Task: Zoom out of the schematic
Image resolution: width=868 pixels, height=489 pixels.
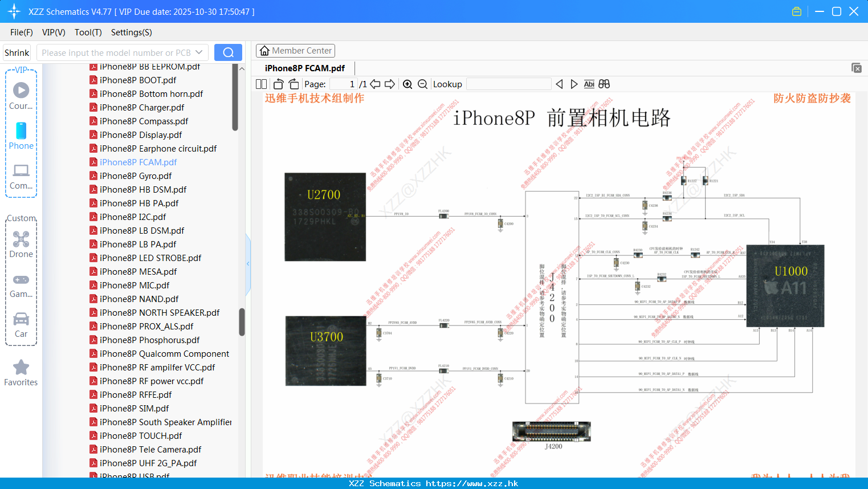Action: pos(422,84)
